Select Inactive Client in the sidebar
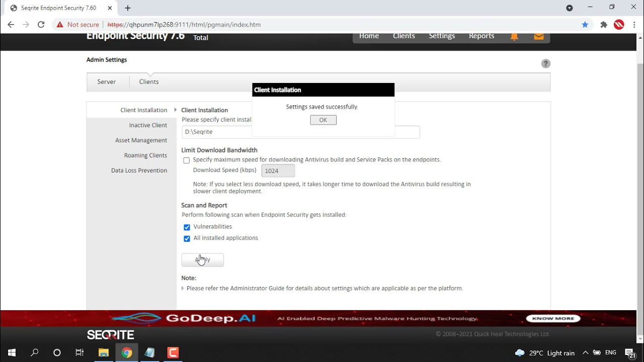644x362 pixels. pos(148,125)
